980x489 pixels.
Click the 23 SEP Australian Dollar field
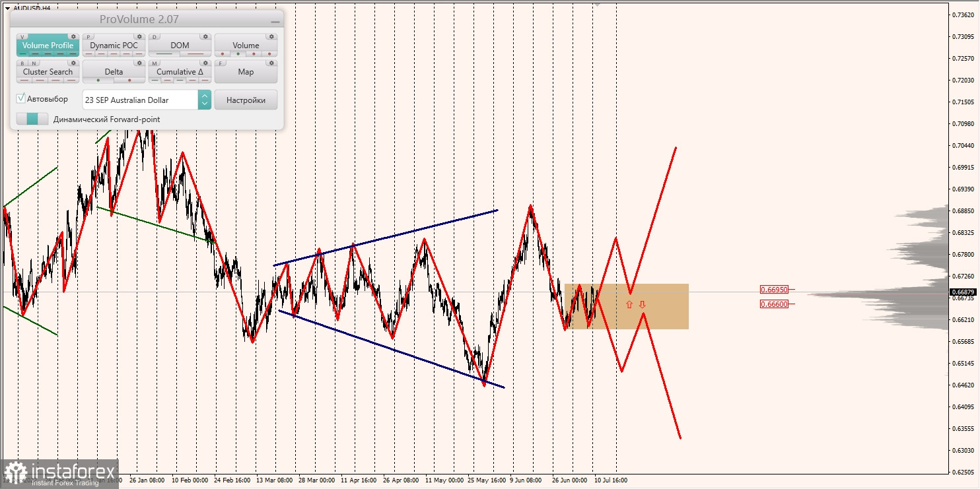pyautogui.click(x=140, y=100)
